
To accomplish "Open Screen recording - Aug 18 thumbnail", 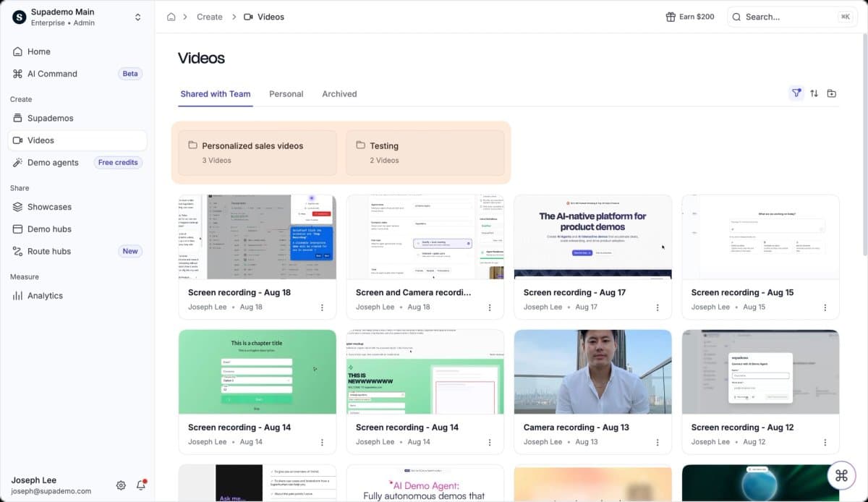I will pyautogui.click(x=258, y=237).
